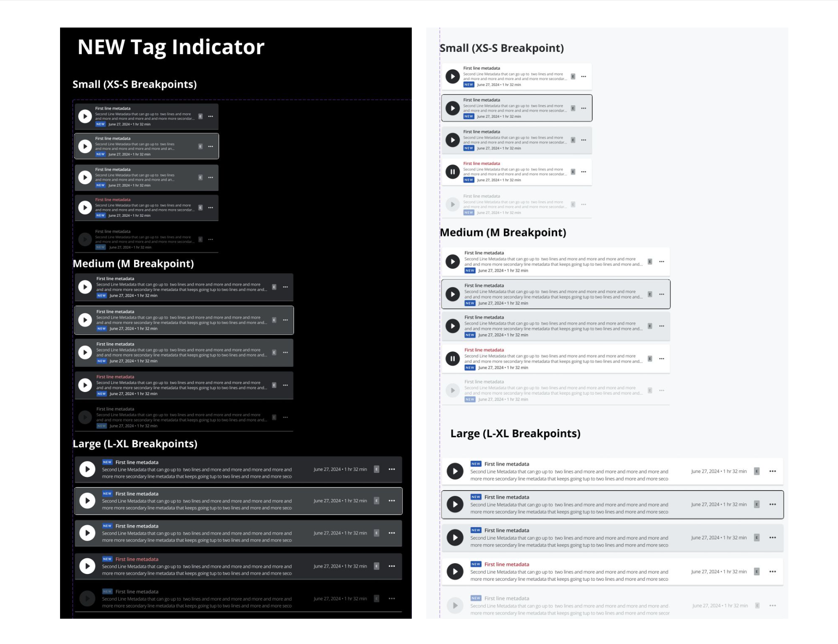Click pause button in light-theme Small section
The width and height of the screenshot is (838, 644).
click(x=452, y=172)
